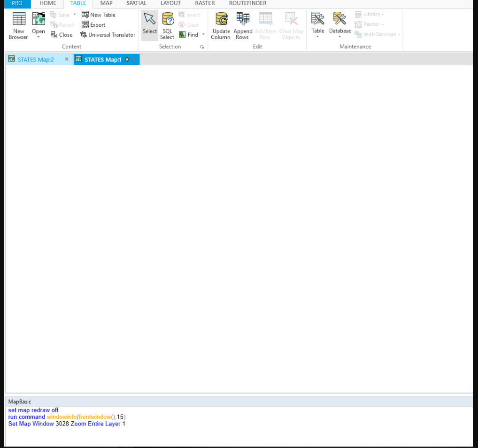The width and height of the screenshot is (478, 448).
Task: Click the blue PRO tab
Action: [x=16, y=3]
